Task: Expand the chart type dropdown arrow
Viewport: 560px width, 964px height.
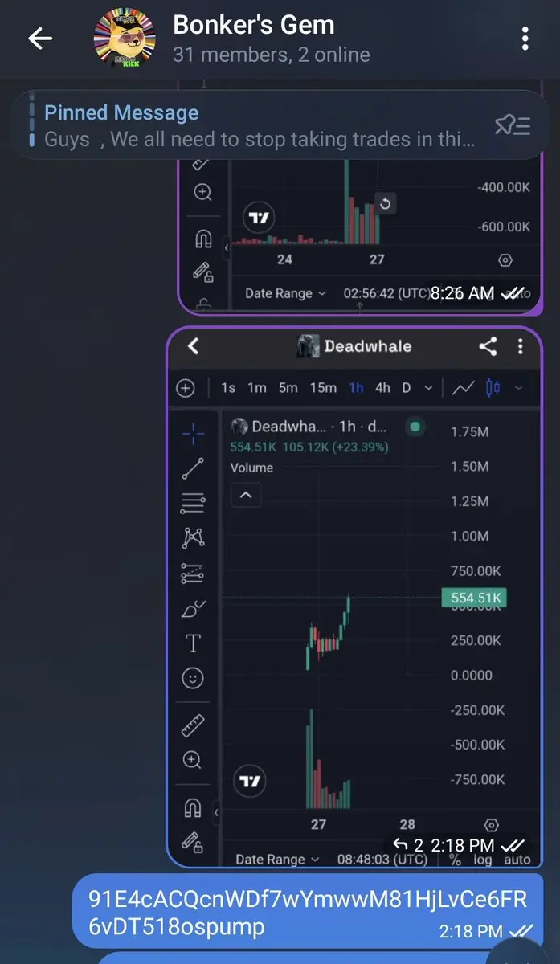Action: pos(518,389)
